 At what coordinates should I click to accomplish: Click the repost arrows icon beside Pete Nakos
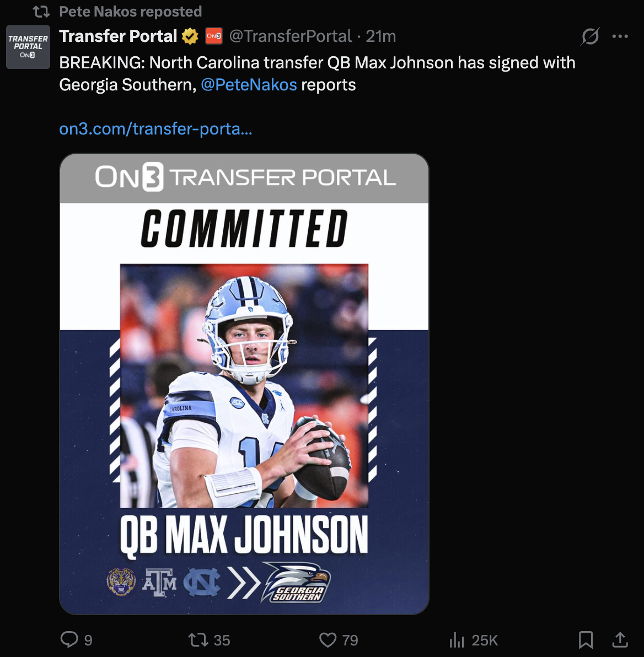point(41,12)
